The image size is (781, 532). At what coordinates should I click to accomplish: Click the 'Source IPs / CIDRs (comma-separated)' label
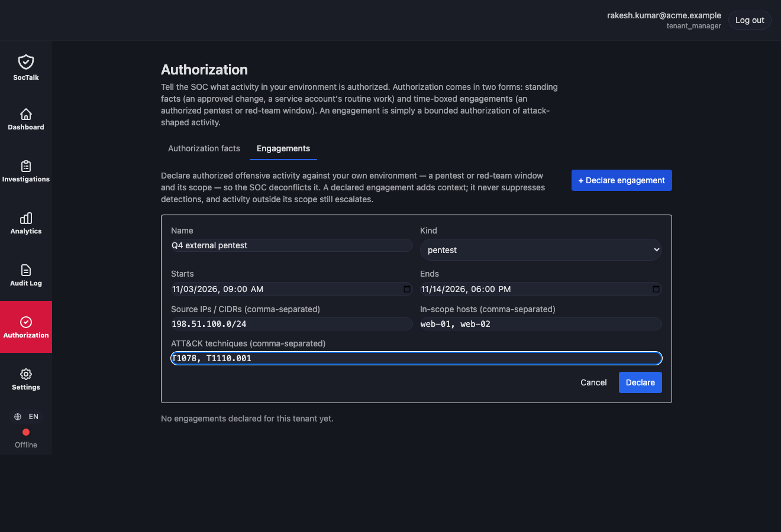(x=246, y=309)
